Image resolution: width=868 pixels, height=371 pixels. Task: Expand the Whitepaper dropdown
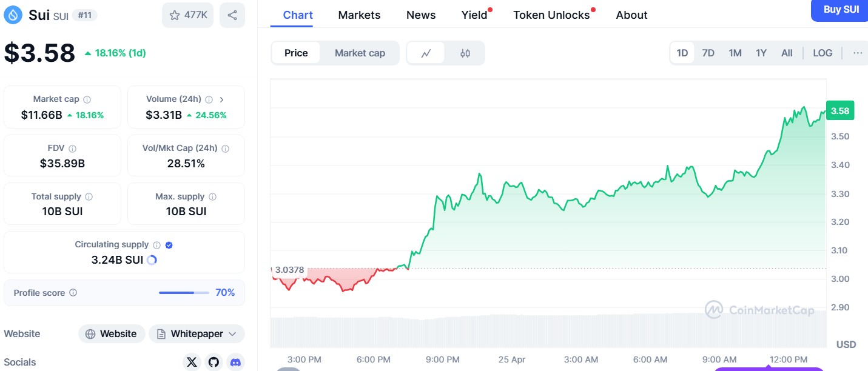(233, 334)
